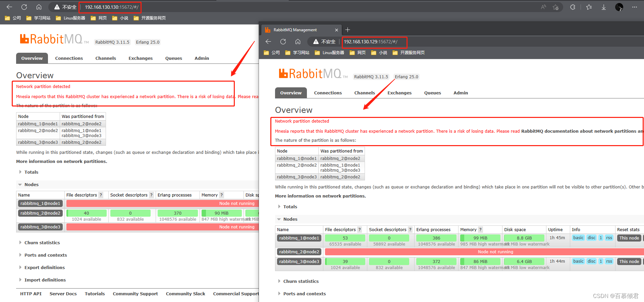Open the Queues tab in the right window
The image size is (644, 302).
click(433, 93)
